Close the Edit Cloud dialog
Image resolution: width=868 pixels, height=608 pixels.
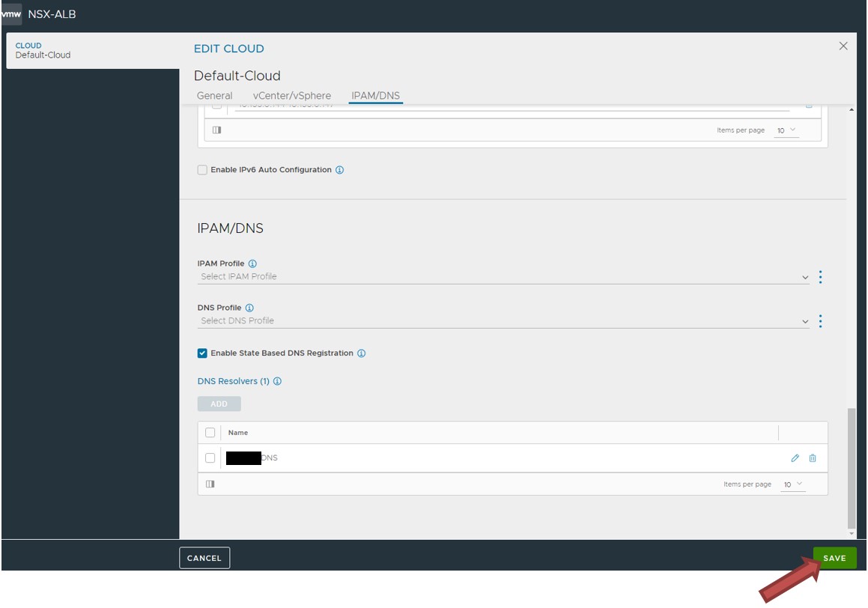coord(843,46)
